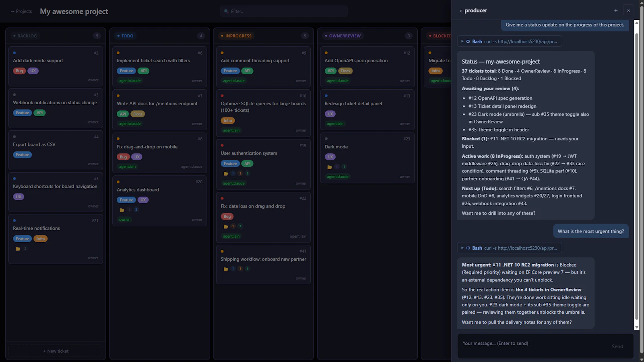644x362 pixels.
Task: Select the TODO column header
Action: point(125,36)
